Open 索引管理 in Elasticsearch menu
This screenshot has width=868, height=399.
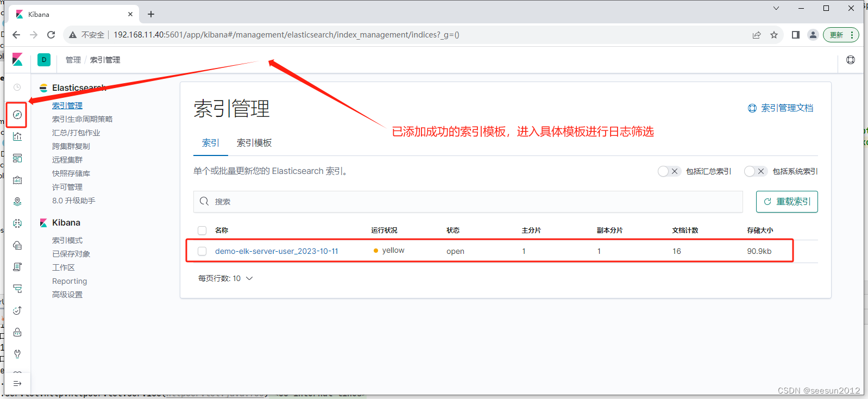click(67, 105)
